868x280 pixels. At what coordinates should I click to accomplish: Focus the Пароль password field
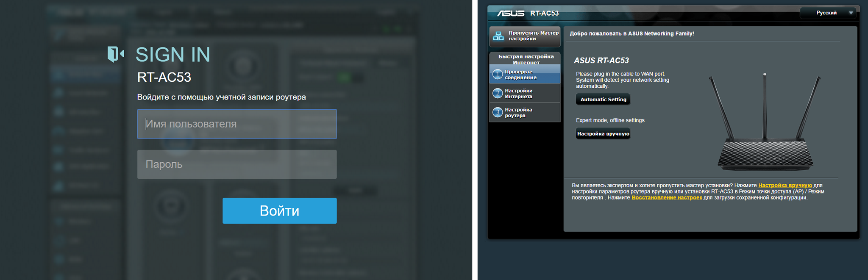237,164
